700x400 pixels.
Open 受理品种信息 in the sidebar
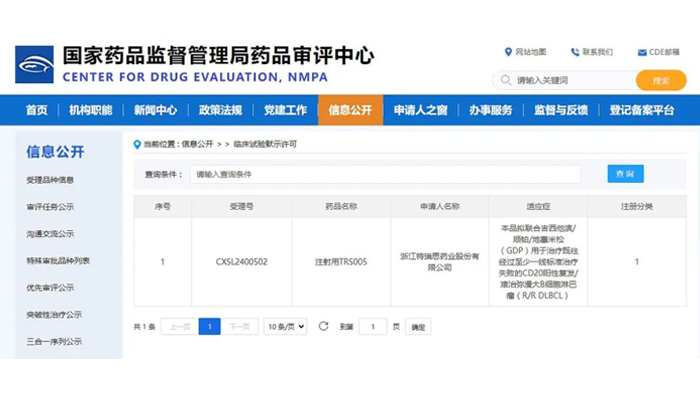51,180
